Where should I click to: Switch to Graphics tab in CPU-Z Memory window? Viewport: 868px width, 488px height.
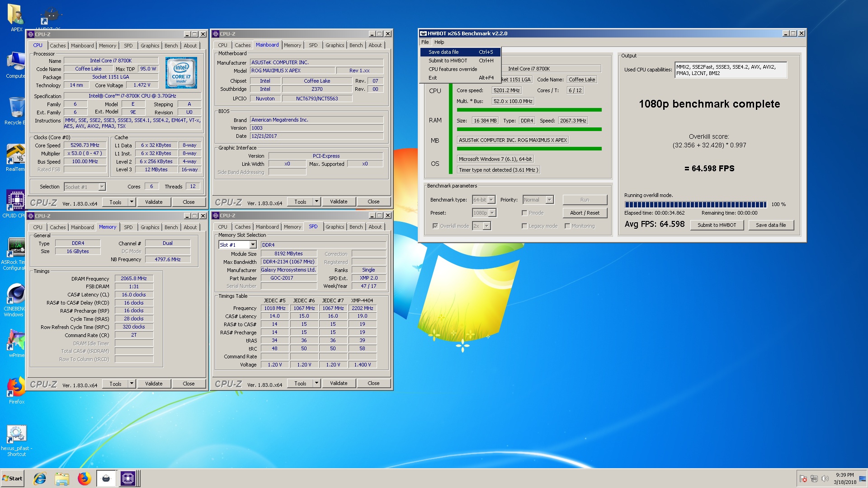(x=150, y=227)
